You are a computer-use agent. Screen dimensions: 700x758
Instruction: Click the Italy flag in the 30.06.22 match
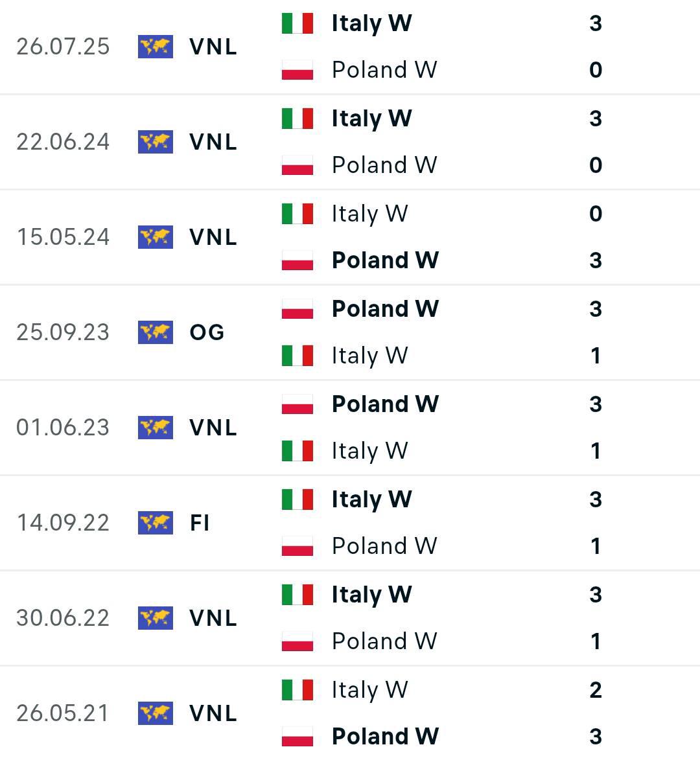[297, 595]
